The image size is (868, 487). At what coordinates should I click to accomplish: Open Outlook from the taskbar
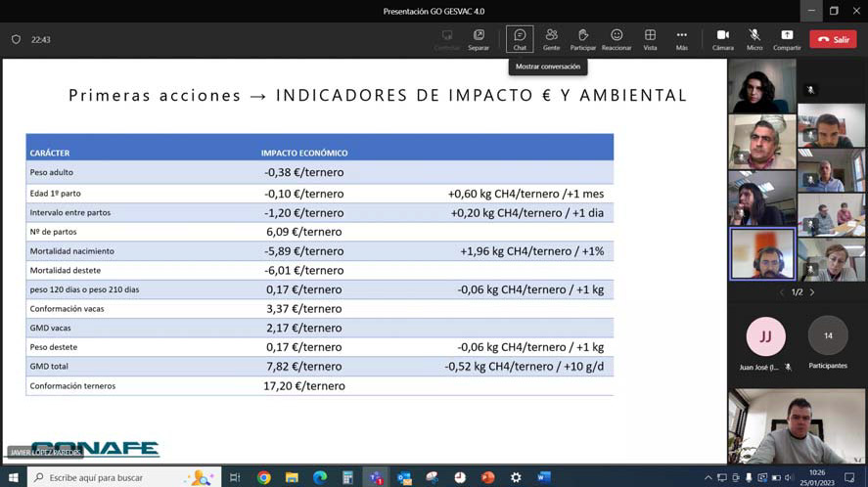coord(404,477)
